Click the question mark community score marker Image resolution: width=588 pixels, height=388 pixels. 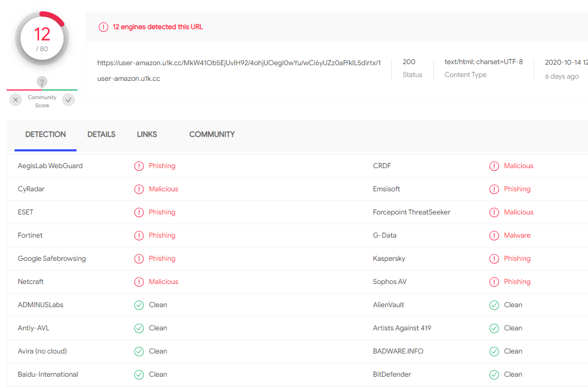coord(42,82)
